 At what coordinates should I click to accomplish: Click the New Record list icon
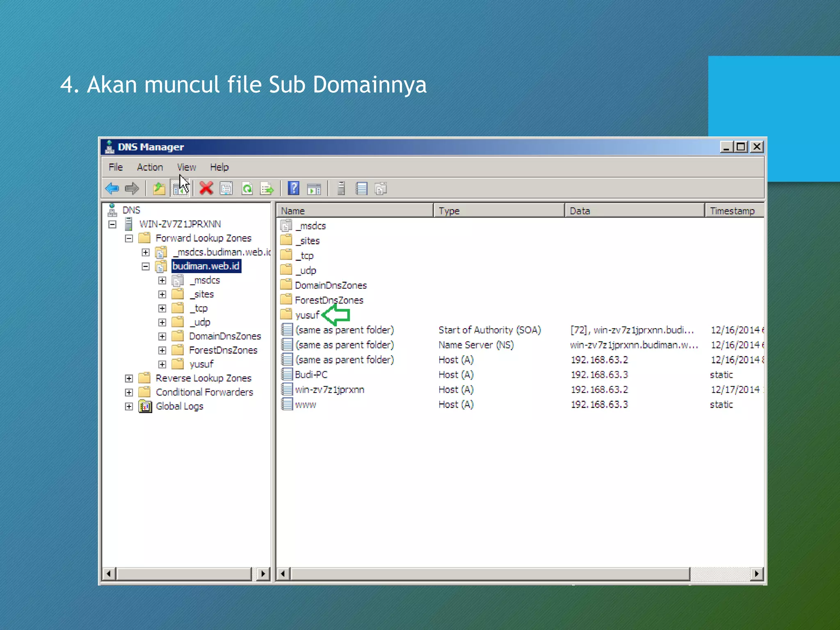pos(361,188)
